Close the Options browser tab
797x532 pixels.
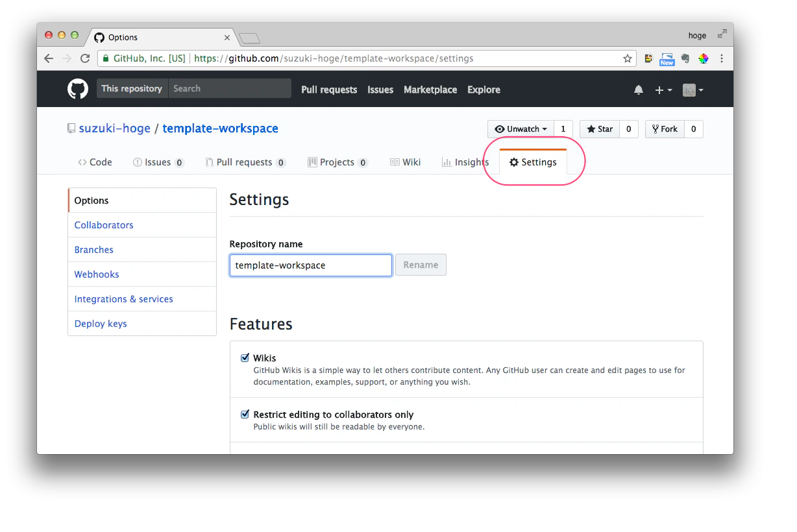[x=227, y=38]
